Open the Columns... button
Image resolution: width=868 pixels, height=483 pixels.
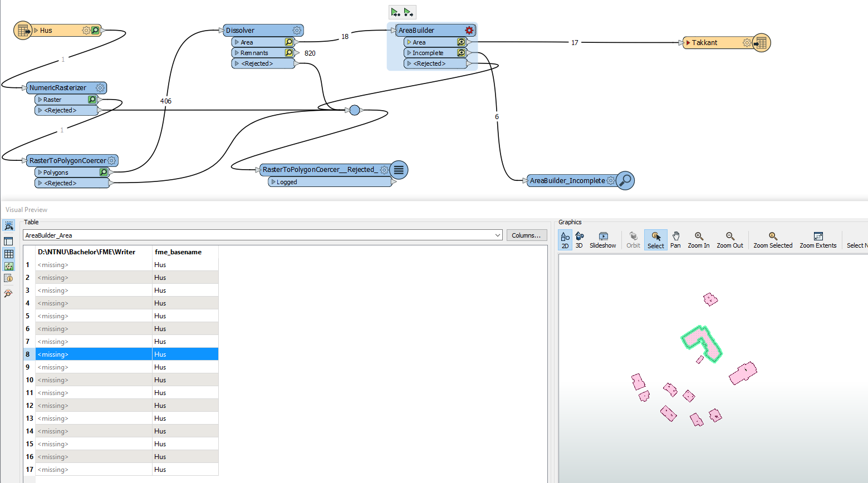coord(526,235)
